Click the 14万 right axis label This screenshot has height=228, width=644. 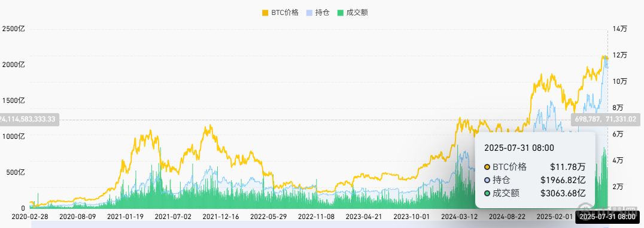point(621,29)
